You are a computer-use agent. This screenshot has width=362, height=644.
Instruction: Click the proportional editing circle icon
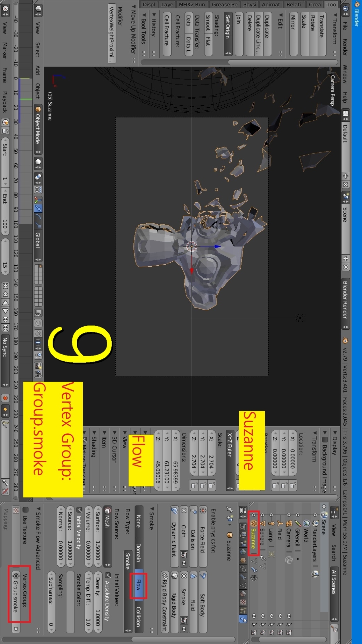pos(38,323)
